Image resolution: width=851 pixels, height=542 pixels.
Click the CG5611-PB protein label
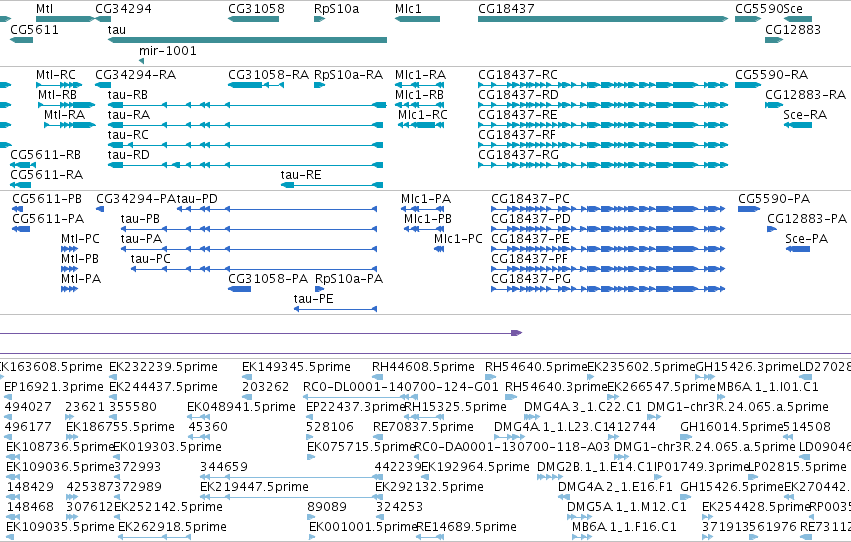[47, 199]
